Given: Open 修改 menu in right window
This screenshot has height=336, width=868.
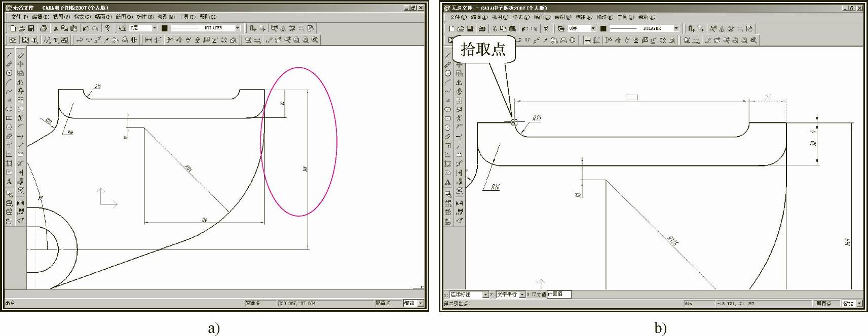Looking at the screenshot, I should pos(605,17).
